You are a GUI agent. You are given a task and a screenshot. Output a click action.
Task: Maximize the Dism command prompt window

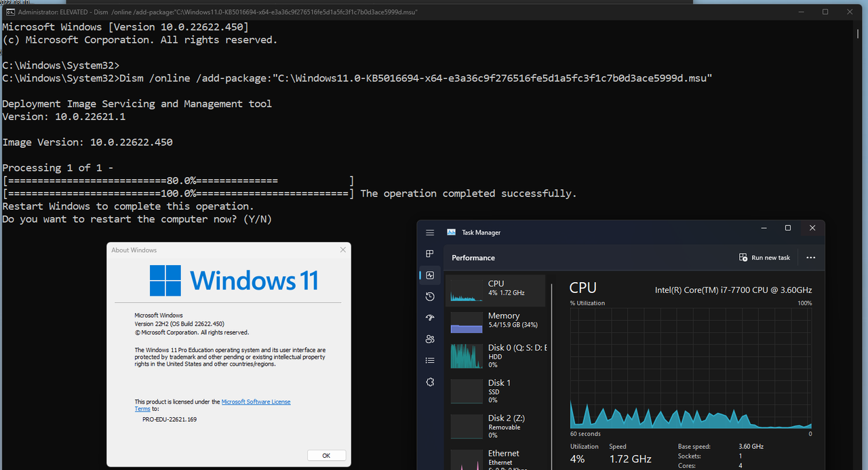tap(825, 12)
